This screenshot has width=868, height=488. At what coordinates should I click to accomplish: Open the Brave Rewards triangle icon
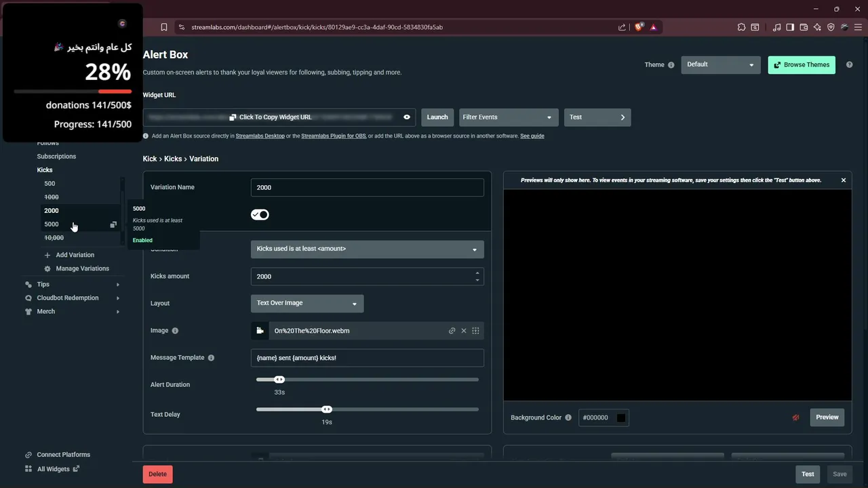654,27
